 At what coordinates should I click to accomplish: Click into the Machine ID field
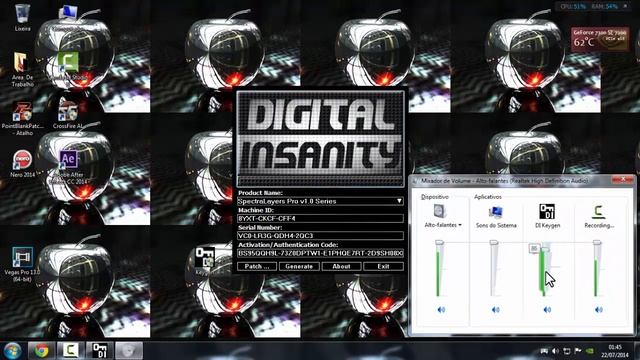click(x=320, y=218)
